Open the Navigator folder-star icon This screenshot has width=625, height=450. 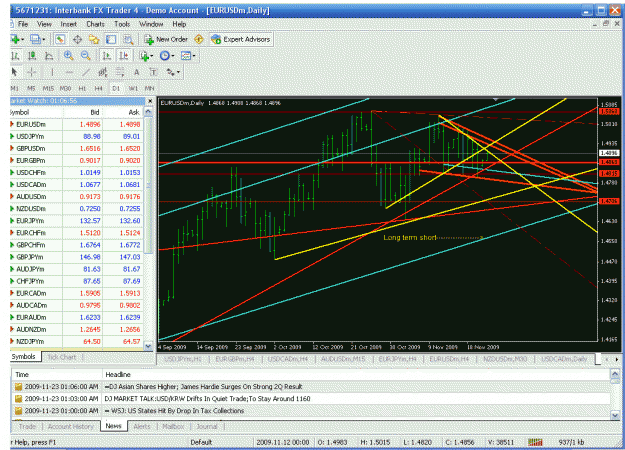[94, 39]
